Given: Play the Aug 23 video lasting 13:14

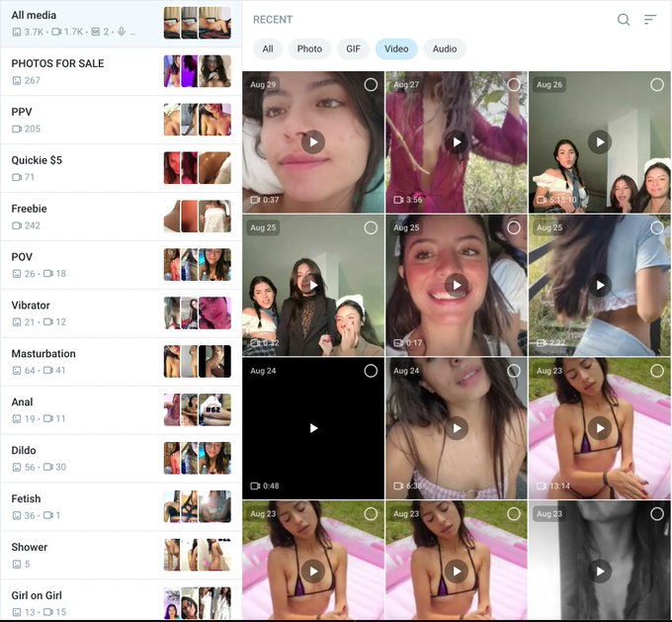Looking at the screenshot, I should click(600, 428).
